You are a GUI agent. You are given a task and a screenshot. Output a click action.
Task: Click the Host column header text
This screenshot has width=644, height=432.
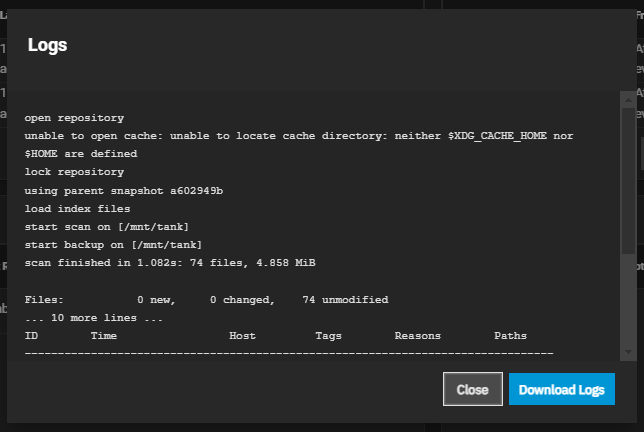click(x=242, y=335)
